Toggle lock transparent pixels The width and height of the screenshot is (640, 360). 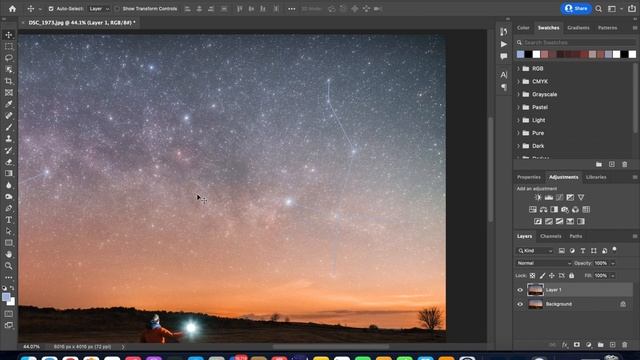532,276
